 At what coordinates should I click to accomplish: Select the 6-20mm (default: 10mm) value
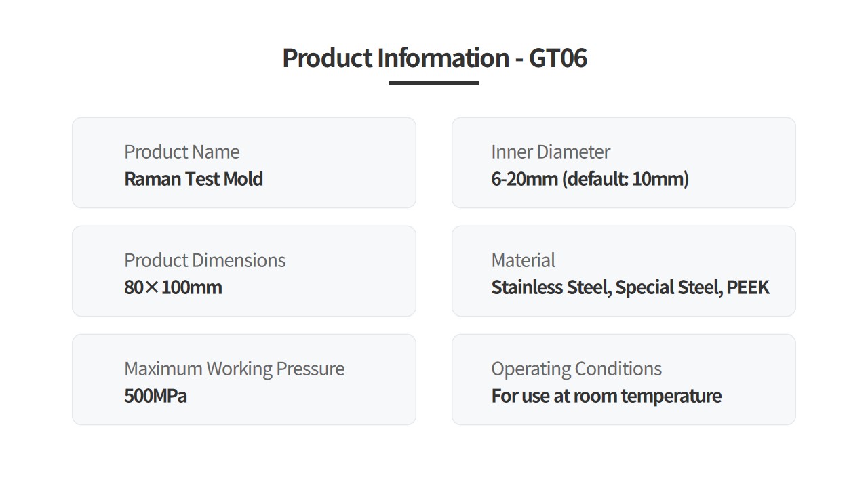point(590,179)
